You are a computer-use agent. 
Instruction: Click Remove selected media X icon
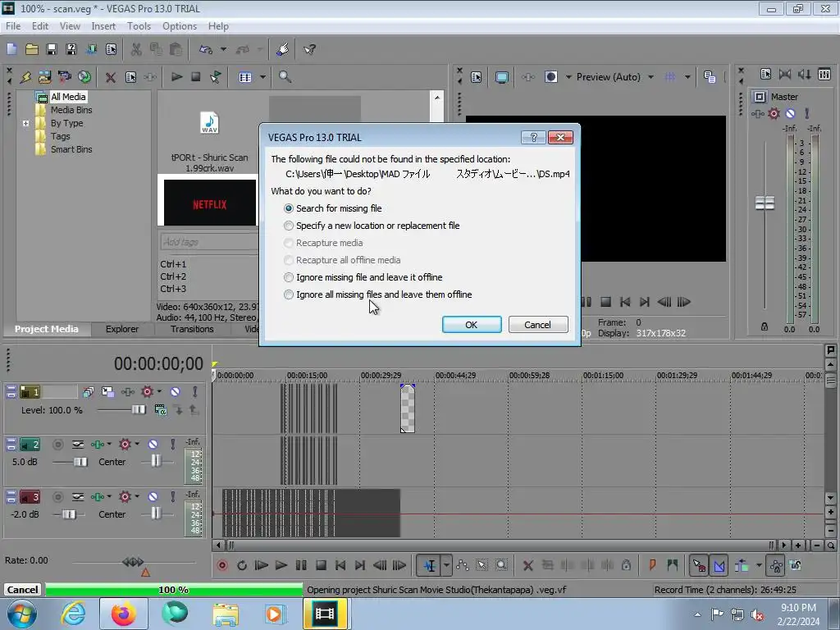coord(111,77)
